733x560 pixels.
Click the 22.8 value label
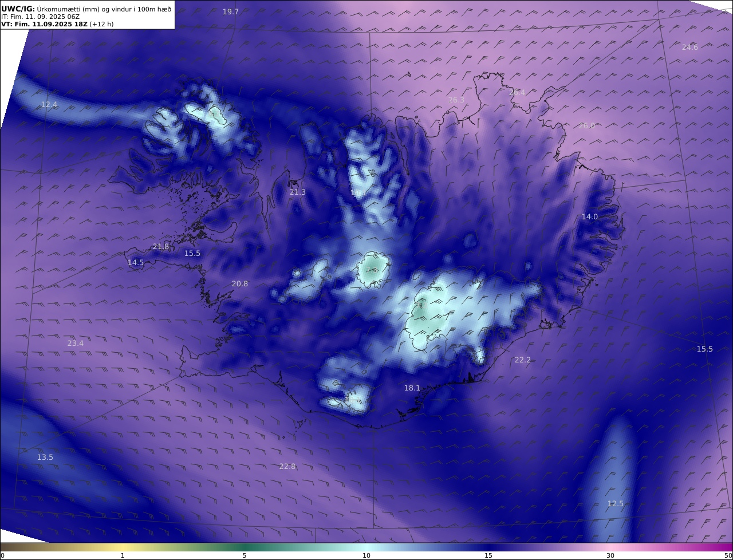(287, 467)
